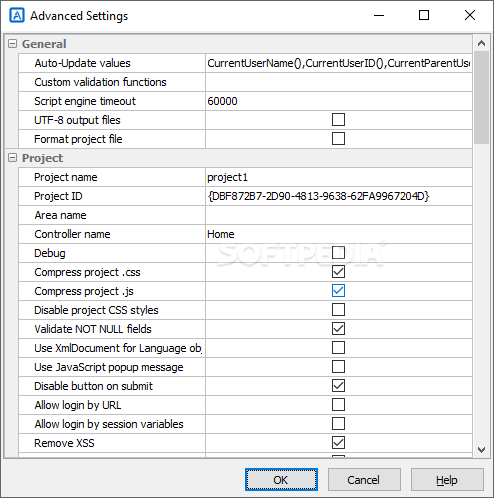The width and height of the screenshot is (494, 498).
Task: Collapse the General section
Action: [12, 44]
